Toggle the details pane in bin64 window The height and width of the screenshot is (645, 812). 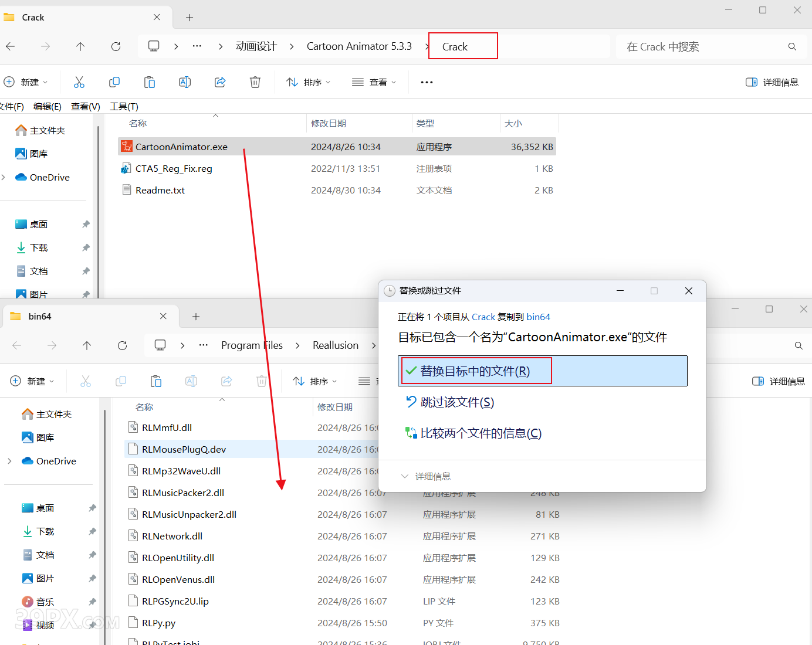pyautogui.click(x=779, y=381)
